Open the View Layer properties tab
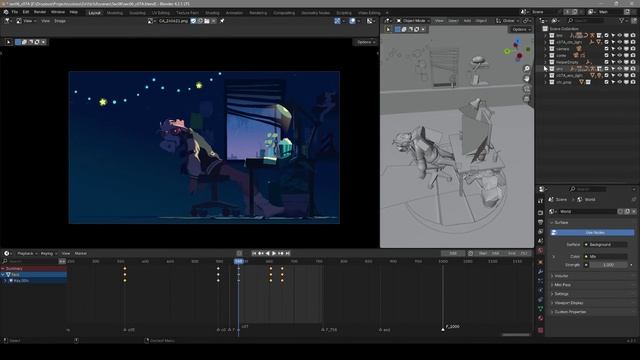 click(x=540, y=231)
